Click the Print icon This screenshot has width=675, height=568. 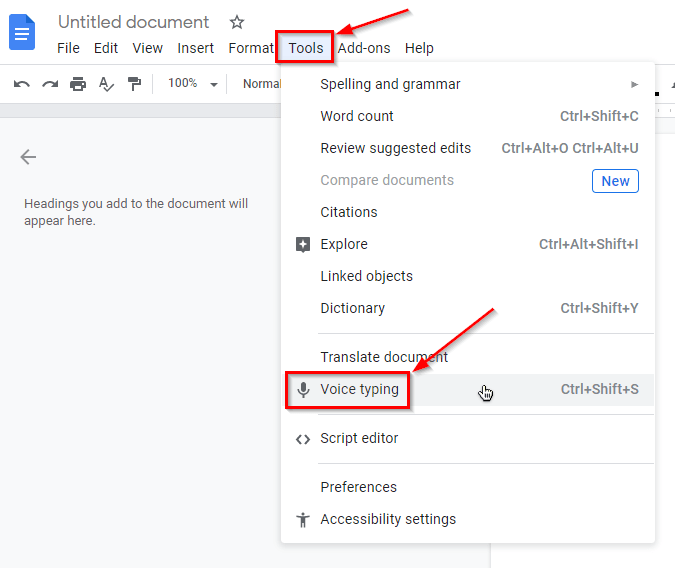[x=78, y=84]
